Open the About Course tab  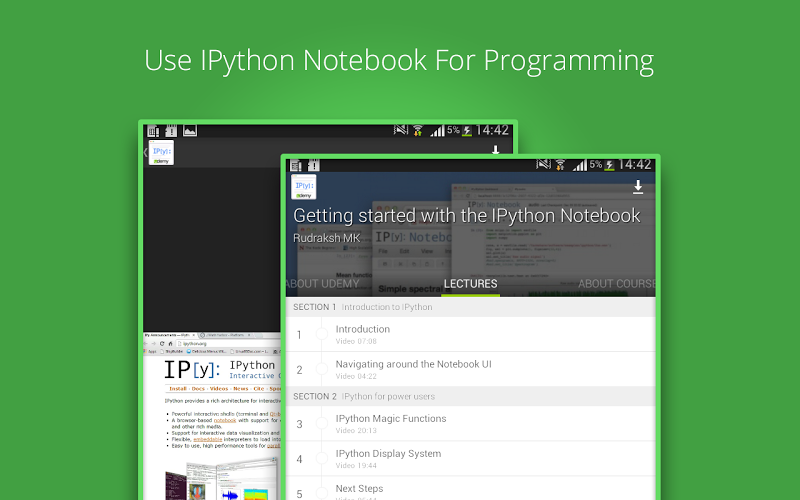[616, 284]
